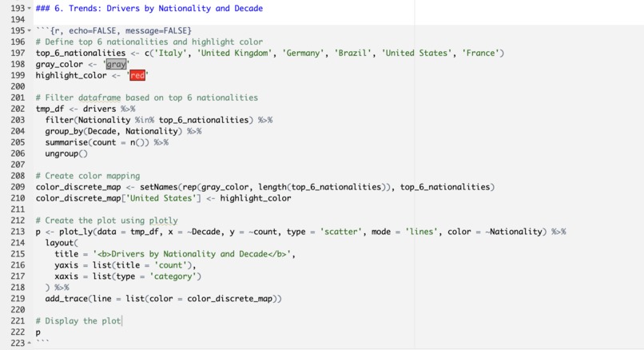
Task: Click 'gray_color' variable on line 198
Action: coord(59,64)
